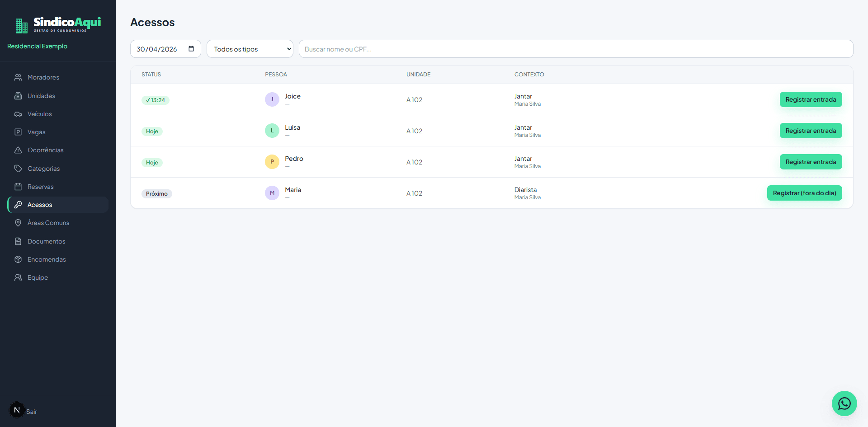Viewport: 868px width, 427px height.
Task: Click A 102 unit in Maria's row
Action: pos(414,193)
